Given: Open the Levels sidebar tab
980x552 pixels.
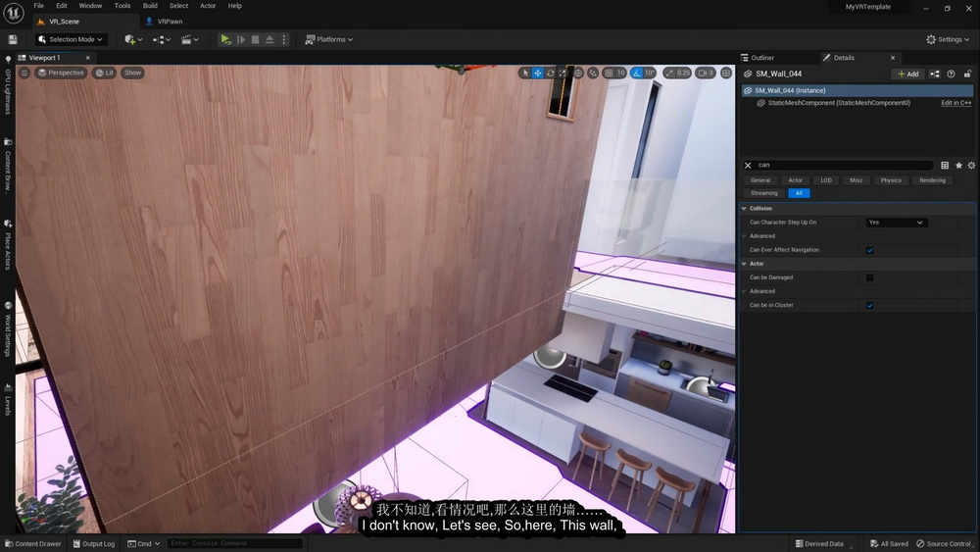Looking at the screenshot, I should coord(8,399).
